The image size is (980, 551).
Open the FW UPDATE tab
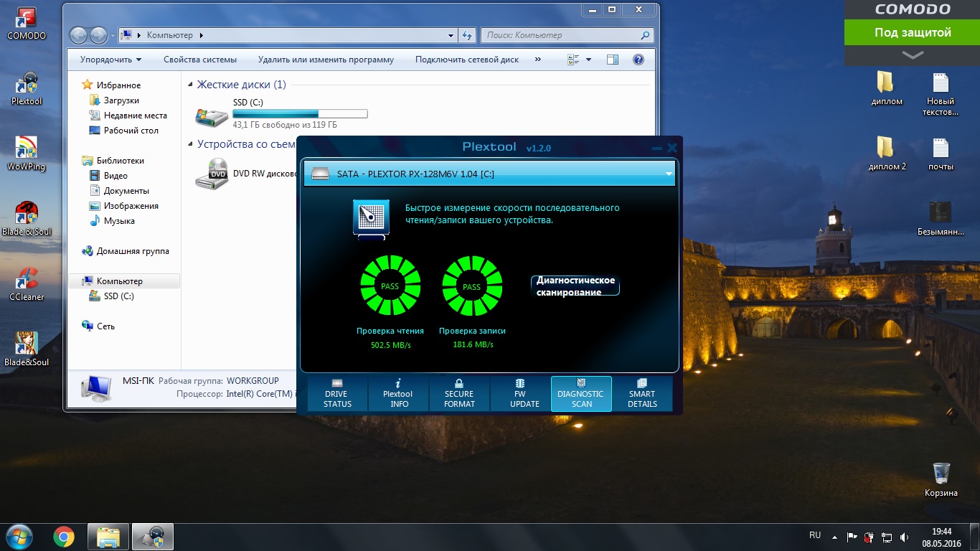(x=520, y=394)
